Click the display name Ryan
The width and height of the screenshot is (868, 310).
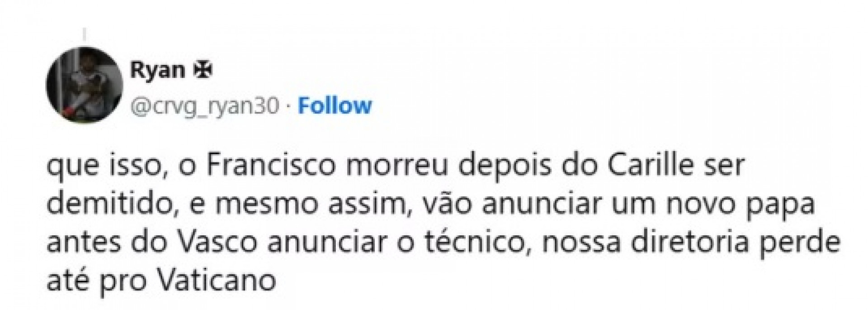[157, 69]
